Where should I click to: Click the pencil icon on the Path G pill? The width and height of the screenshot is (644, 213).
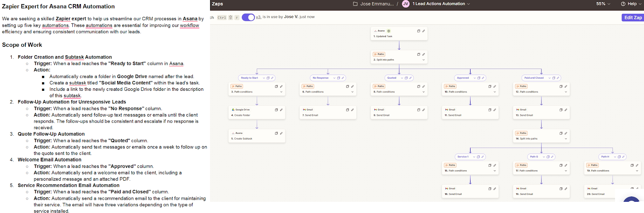point(552,157)
